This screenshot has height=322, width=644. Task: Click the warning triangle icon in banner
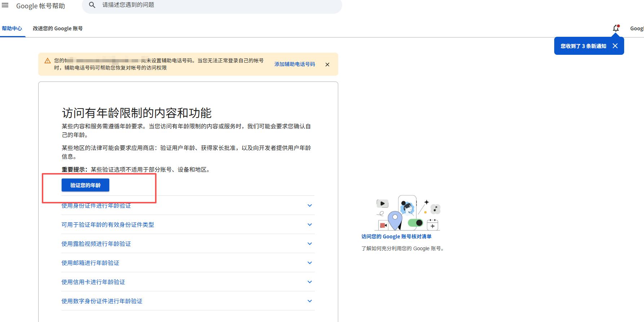coord(48,61)
